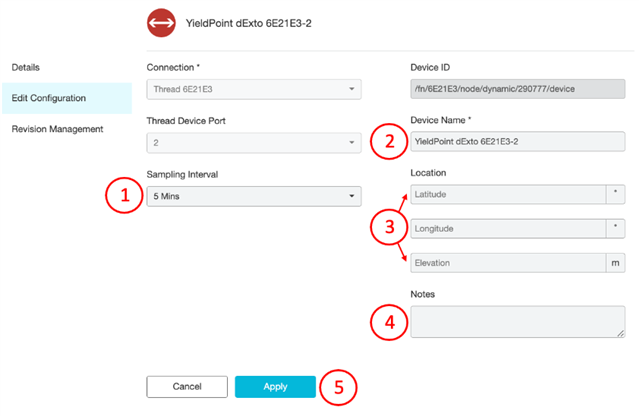Focus the Longitude input field

coord(508,229)
